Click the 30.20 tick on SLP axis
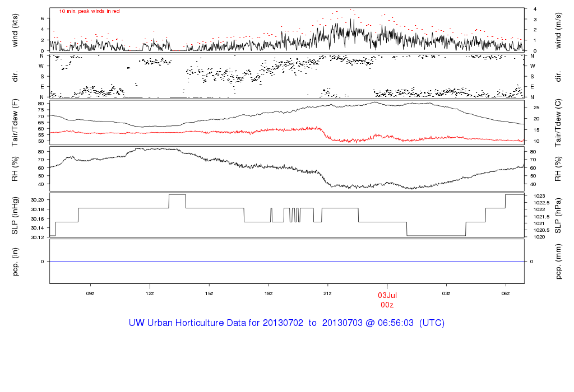Image resolution: width=574 pixels, height=392 pixels. coord(38,200)
